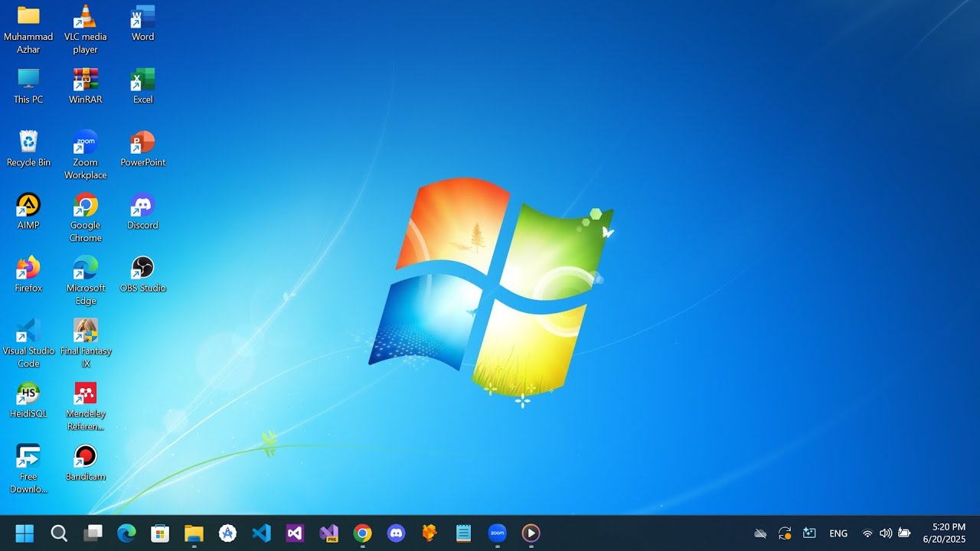980x551 pixels.
Task: Launch VLC media player desktop shortcut
Action: click(x=85, y=29)
